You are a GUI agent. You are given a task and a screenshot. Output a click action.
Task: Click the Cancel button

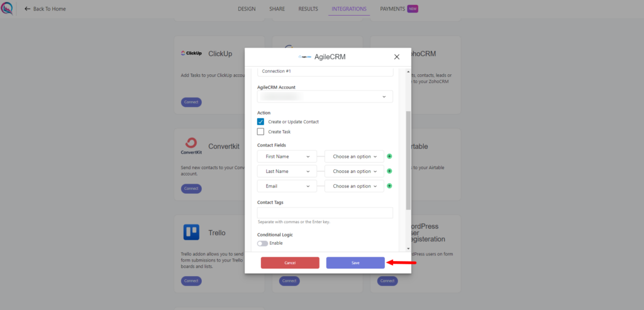coord(290,263)
